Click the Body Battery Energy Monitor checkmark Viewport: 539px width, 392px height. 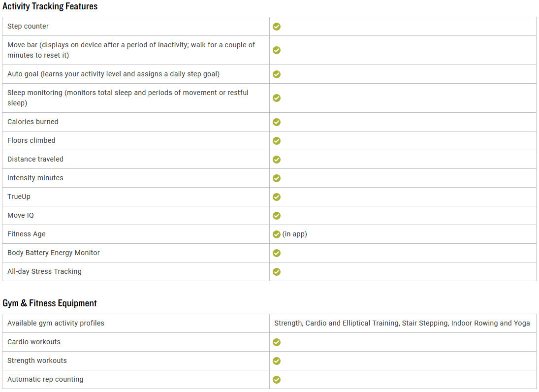pos(276,253)
